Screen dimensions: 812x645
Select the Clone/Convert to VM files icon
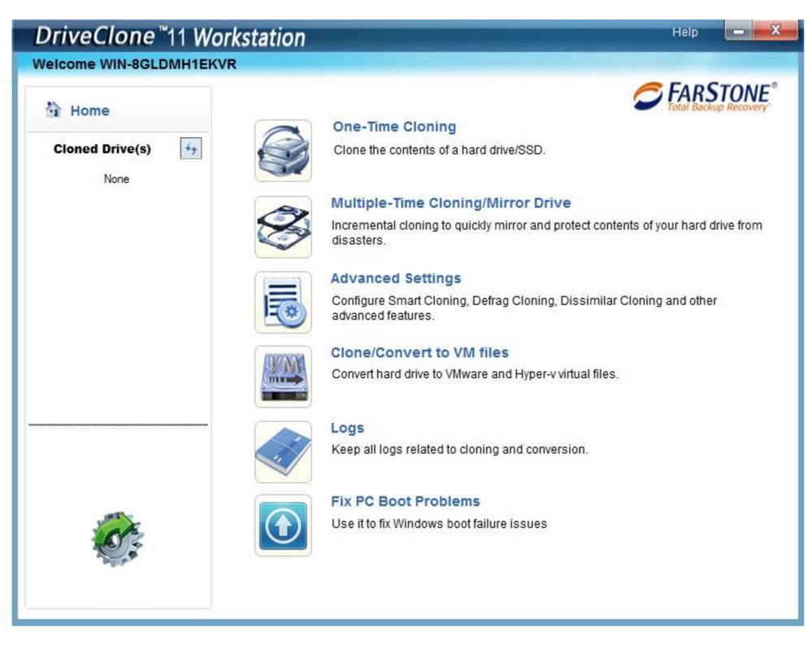click(284, 377)
